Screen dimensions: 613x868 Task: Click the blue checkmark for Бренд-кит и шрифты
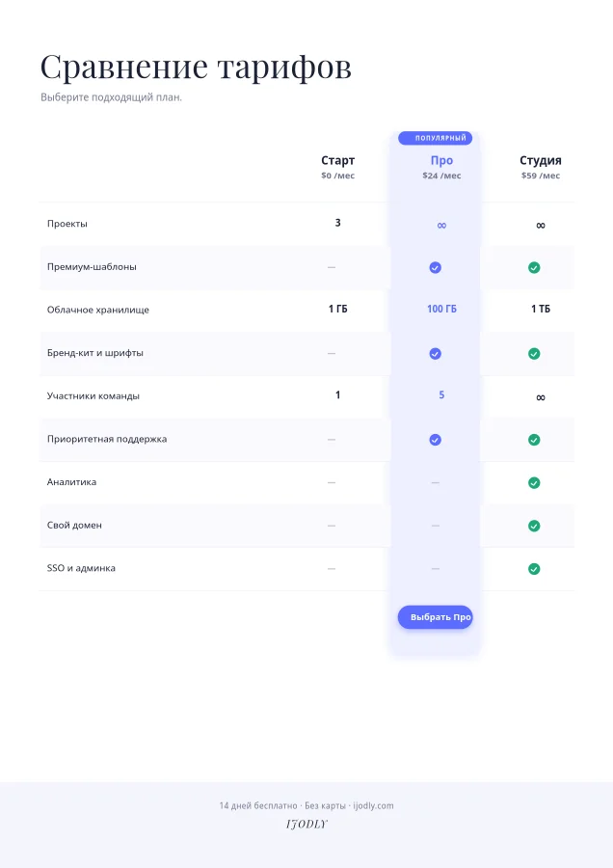pos(436,353)
